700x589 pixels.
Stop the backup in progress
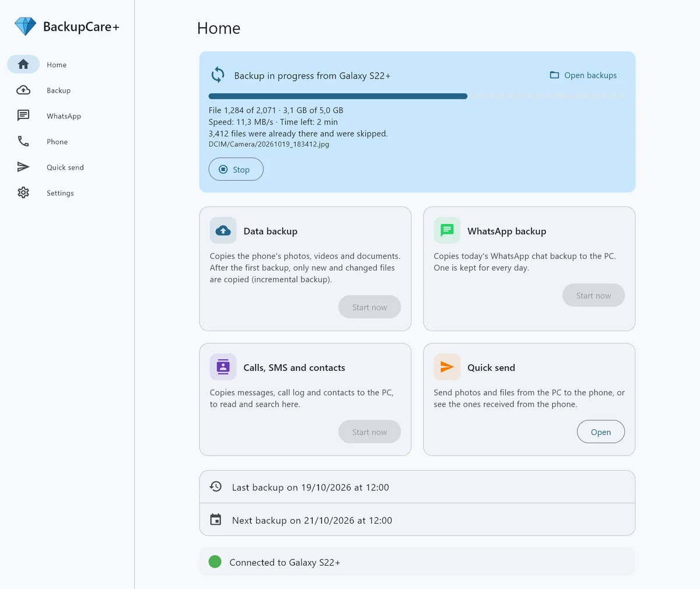(236, 169)
